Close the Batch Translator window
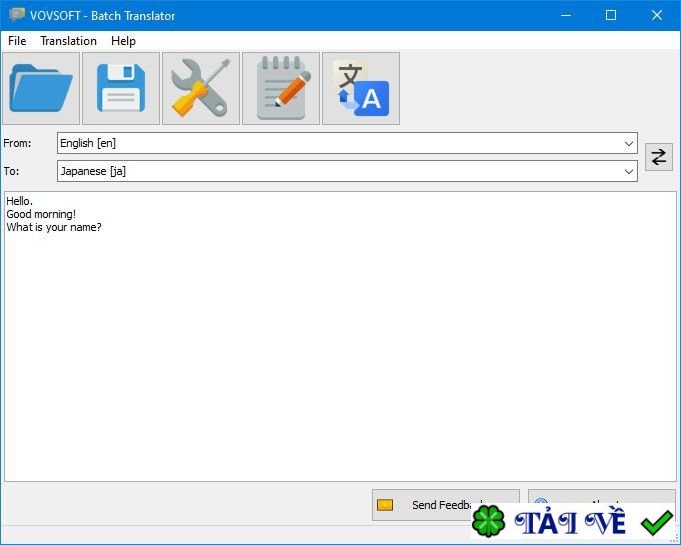Viewport: 681px width, 545px height. click(657, 15)
